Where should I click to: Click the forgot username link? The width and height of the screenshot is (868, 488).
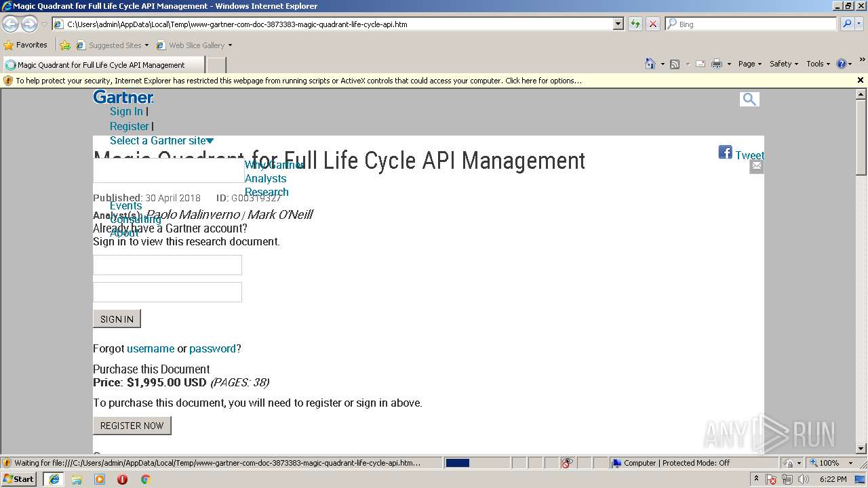tap(151, 348)
